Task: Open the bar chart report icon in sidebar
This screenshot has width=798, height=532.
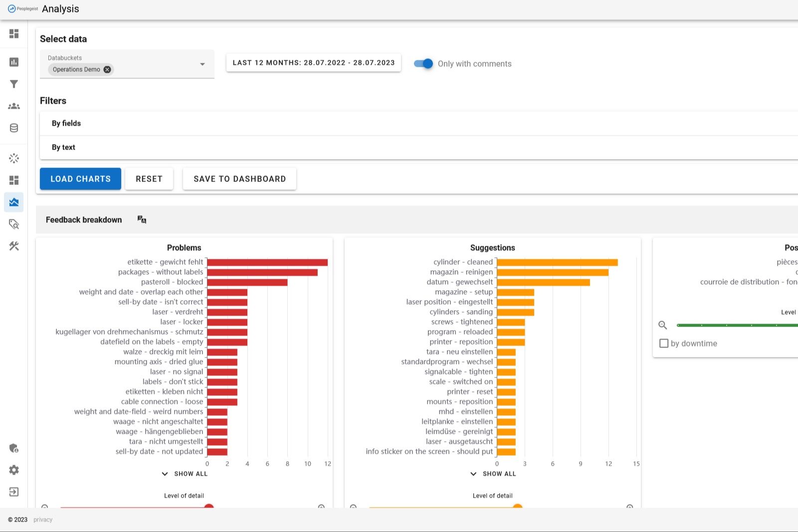Action: (x=14, y=62)
